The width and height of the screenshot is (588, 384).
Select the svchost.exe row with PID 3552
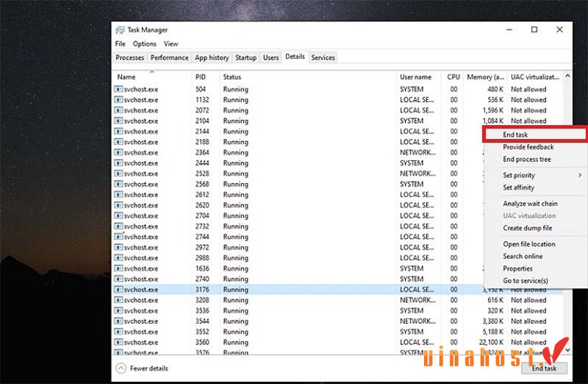tap(338, 332)
